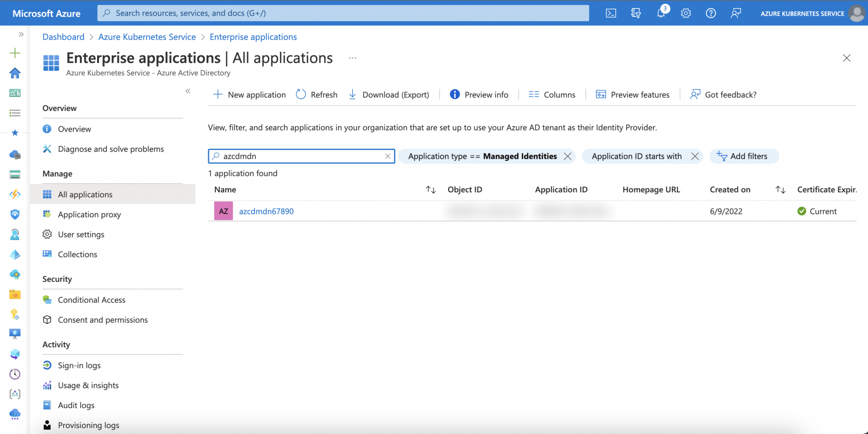This screenshot has height=434, width=868.
Task: Open the notifications bell showing 3 alerts
Action: (660, 13)
